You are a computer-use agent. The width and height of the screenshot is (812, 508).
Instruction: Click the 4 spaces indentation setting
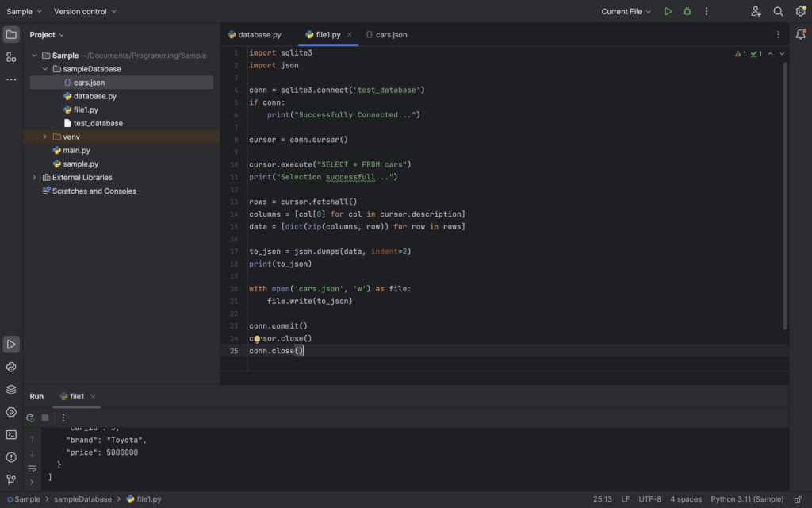tap(686, 498)
